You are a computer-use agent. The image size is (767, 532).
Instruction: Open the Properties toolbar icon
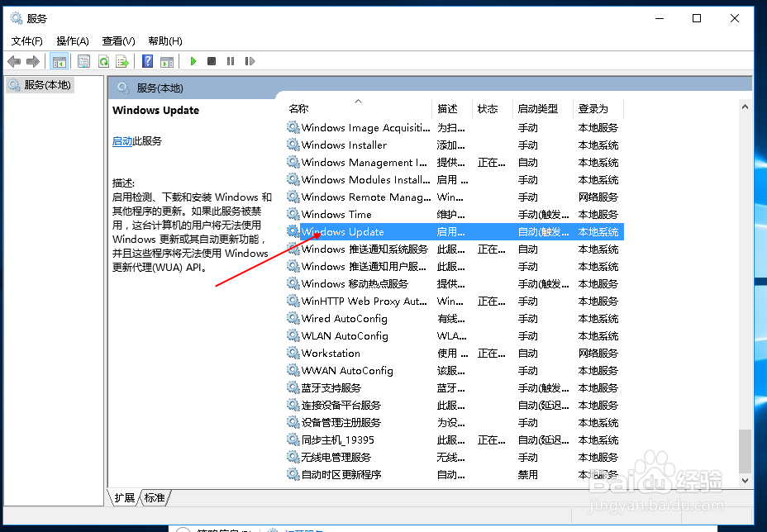[83, 62]
